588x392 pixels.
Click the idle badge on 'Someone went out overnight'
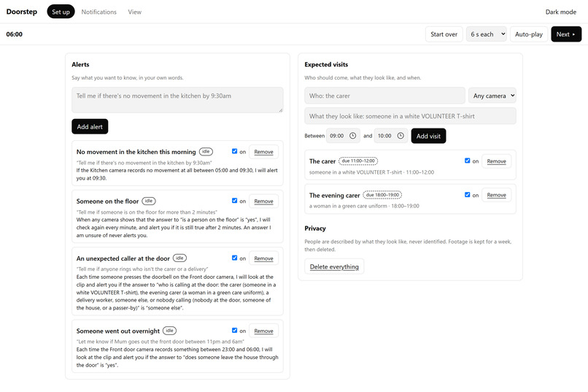pos(169,331)
